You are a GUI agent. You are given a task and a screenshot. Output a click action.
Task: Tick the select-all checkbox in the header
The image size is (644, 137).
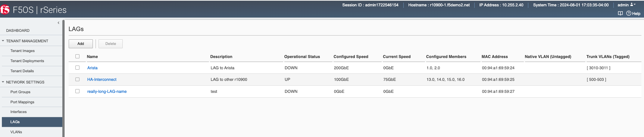[x=78, y=57]
